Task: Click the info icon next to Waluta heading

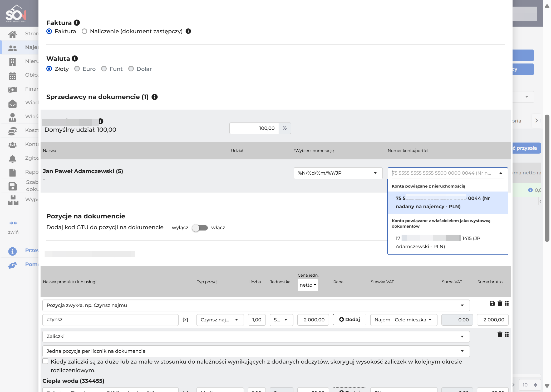Action: (75, 58)
